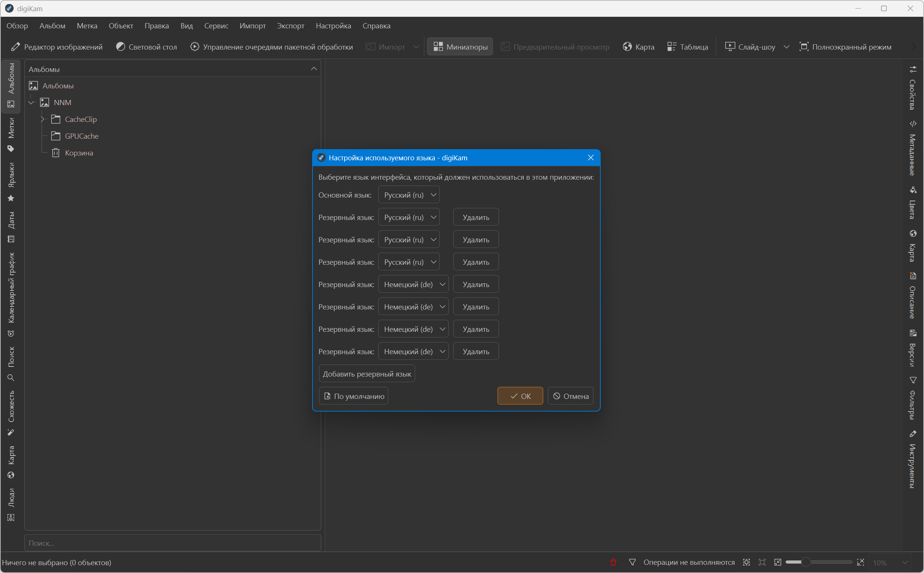This screenshot has height=573, width=924.
Task: Switch to Таблица table view
Action: [x=688, y=47]
